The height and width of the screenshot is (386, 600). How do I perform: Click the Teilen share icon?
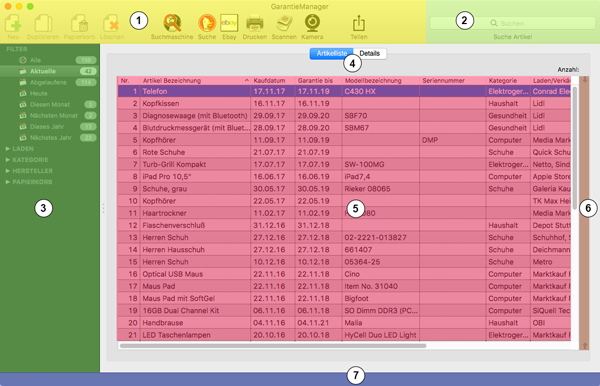point(359,23)
